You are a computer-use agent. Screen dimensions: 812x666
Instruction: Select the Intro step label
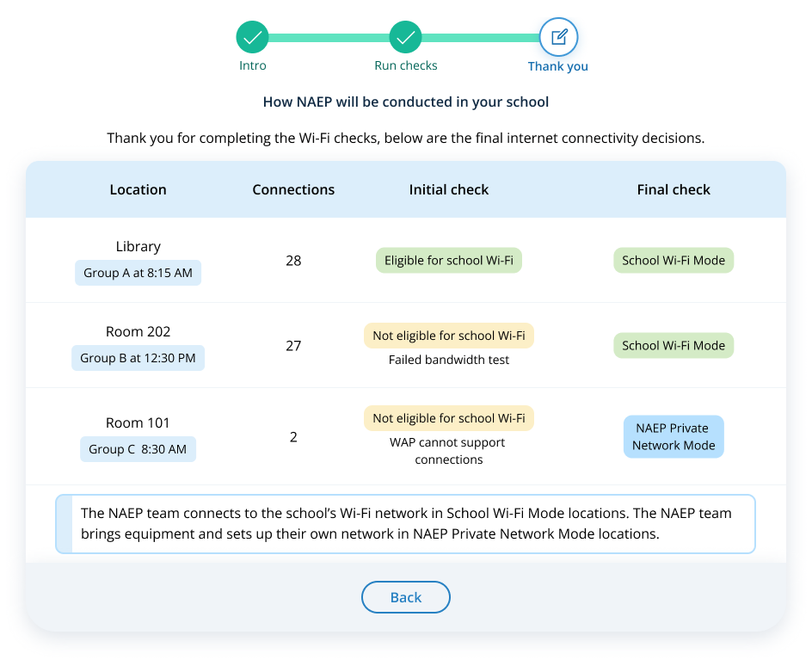pyautogui.click(x=253, y=65)
